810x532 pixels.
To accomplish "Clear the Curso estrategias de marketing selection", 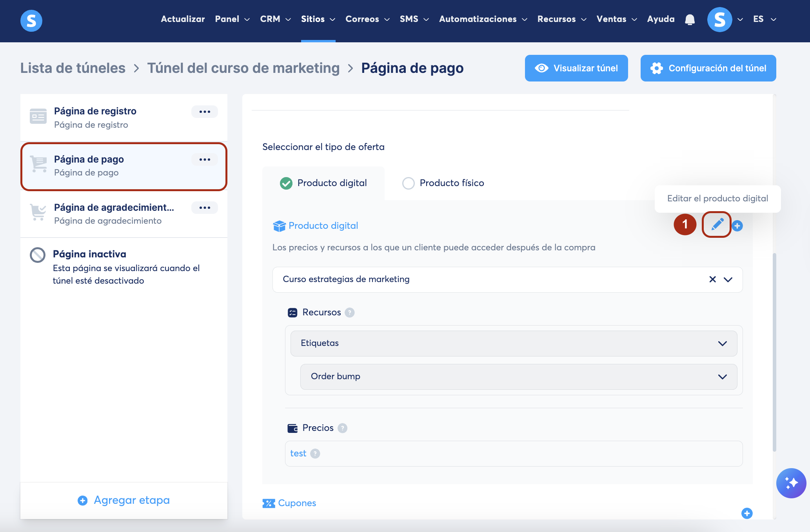I will point(712,279).
